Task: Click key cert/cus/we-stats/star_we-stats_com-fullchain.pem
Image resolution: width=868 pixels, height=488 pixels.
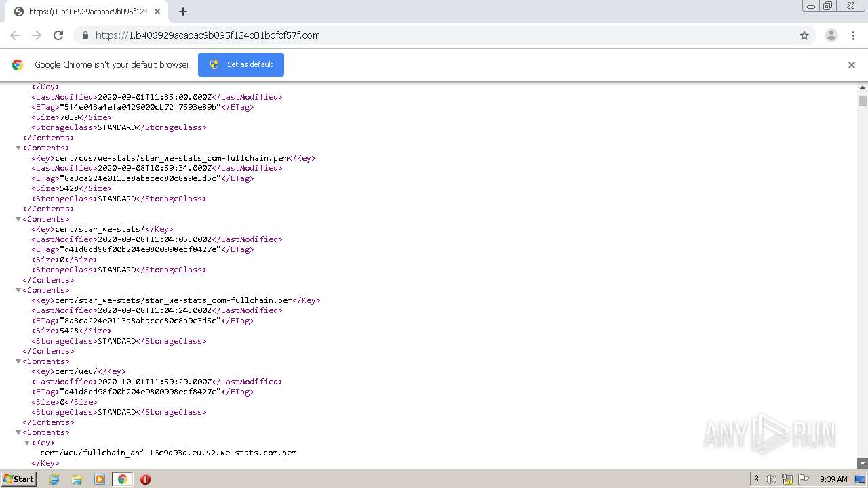Action: click(x=172, y=158)
